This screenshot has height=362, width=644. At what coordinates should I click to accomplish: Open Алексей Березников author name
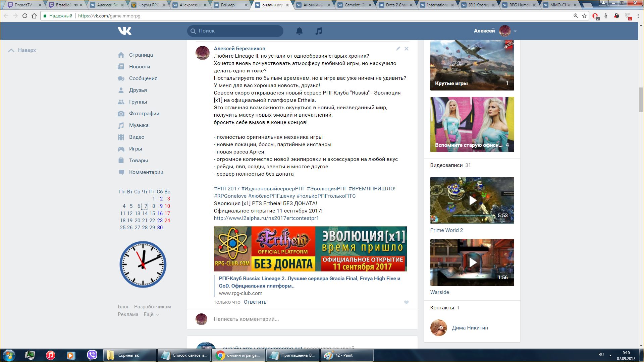pyautogui.click(x=239, y=49)
